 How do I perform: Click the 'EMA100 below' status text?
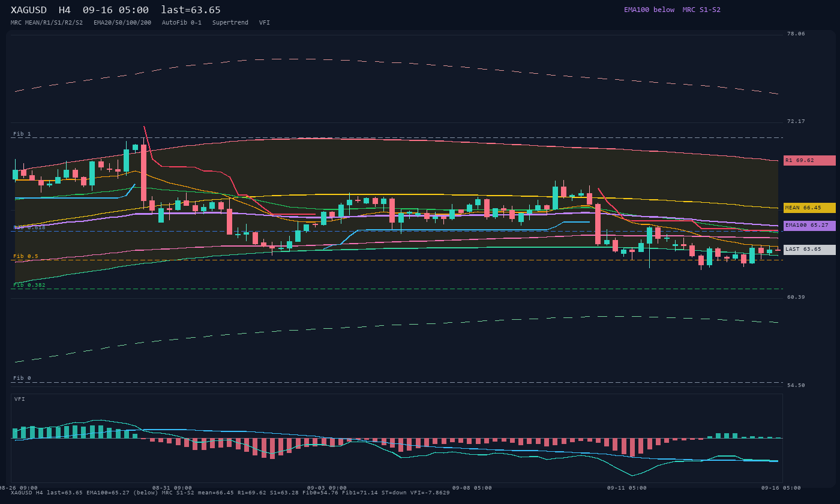(649, 10)
